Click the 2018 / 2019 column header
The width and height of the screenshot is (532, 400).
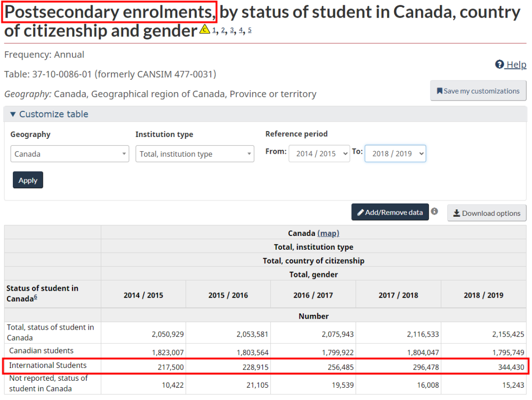pyautogui.click(x=483, y=295)
